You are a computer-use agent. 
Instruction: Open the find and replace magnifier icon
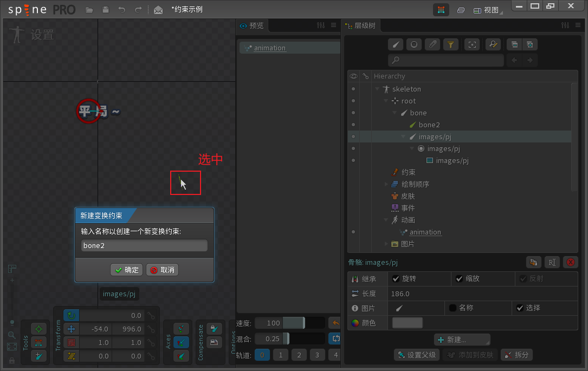pos(493,44)
